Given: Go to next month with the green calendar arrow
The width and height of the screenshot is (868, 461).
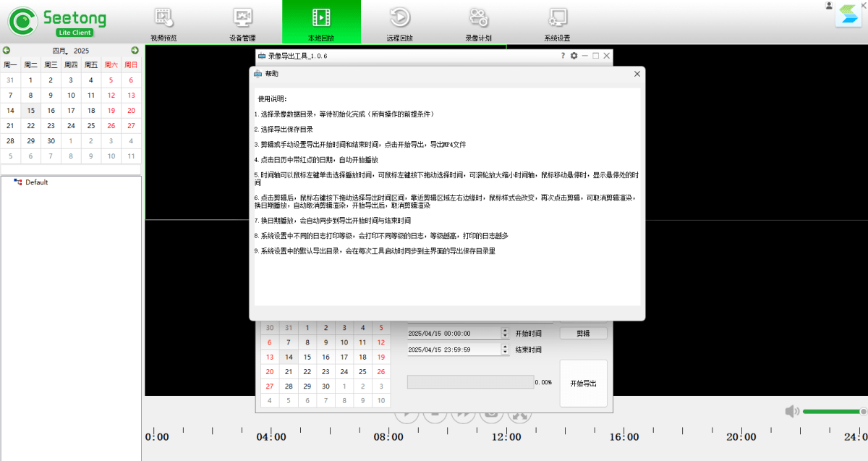Looking at the screenshot, I should coord(135,50).
